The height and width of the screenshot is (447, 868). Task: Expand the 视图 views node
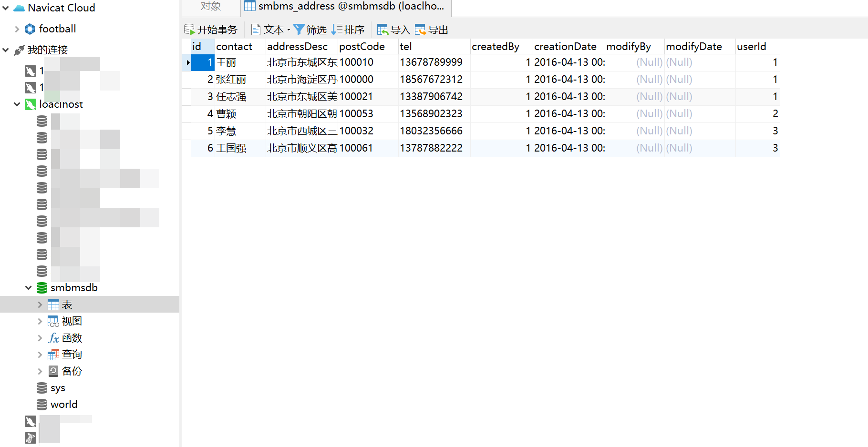[x=40, y=321]
